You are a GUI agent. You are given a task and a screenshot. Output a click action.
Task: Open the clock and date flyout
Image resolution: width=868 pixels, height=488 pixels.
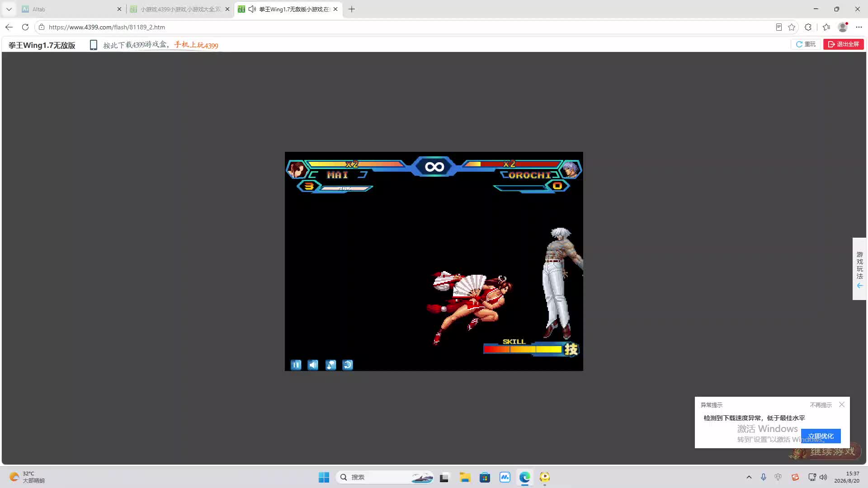[x=847, y=477]
